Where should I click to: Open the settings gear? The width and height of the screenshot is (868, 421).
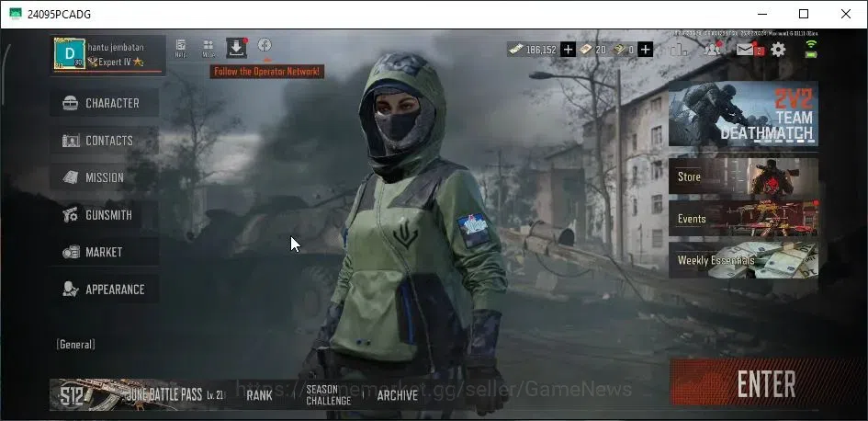click(778, 50)
